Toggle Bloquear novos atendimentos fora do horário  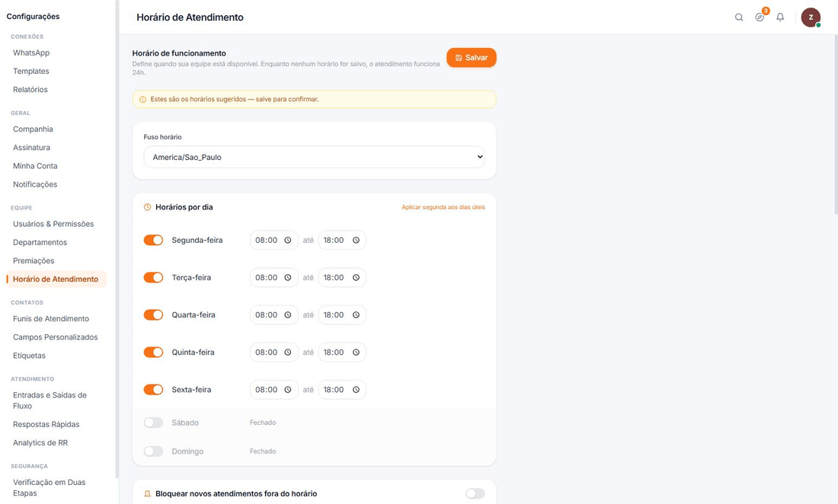pyautogui.click(x=475, y=494)
